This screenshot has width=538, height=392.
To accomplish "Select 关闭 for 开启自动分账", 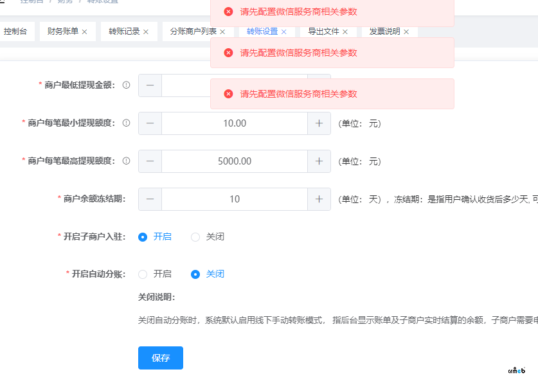I will coord(195,274).
